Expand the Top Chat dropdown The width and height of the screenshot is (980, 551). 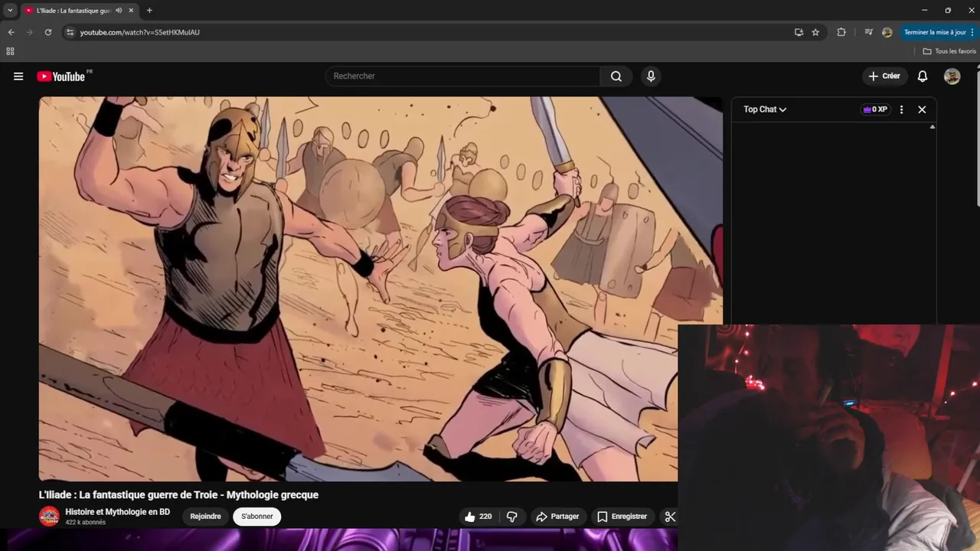[765, 109]
